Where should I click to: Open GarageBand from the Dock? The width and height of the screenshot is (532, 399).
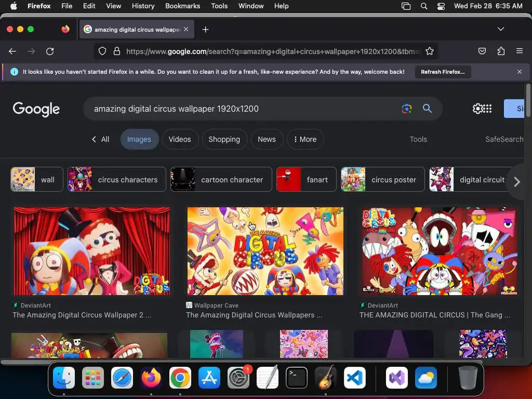pyautogui.click(x=326, y=378)
